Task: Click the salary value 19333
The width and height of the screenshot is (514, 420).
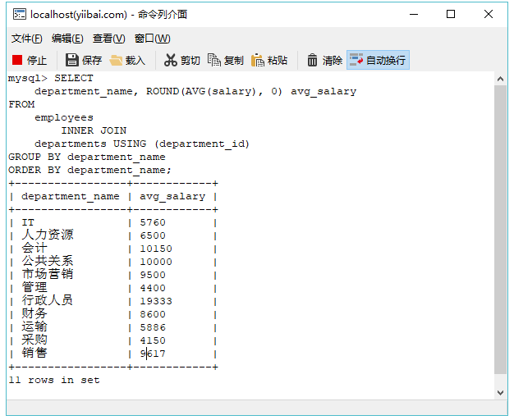Action: [156, 301]
